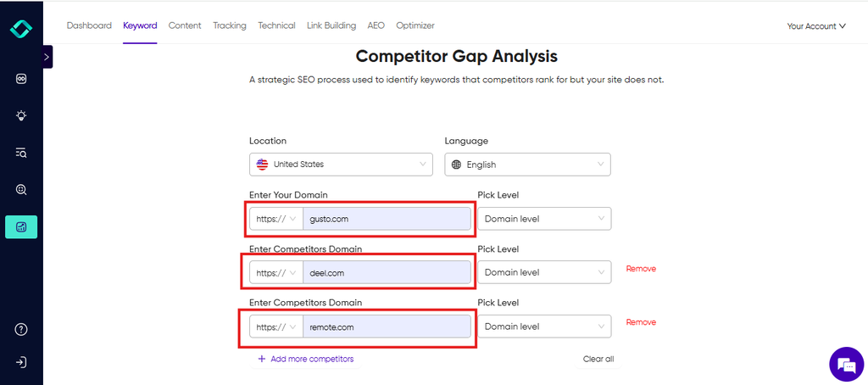868x385 pixels.
Task: Remove the deel.com competitor
Action: (x=641, y=269)
